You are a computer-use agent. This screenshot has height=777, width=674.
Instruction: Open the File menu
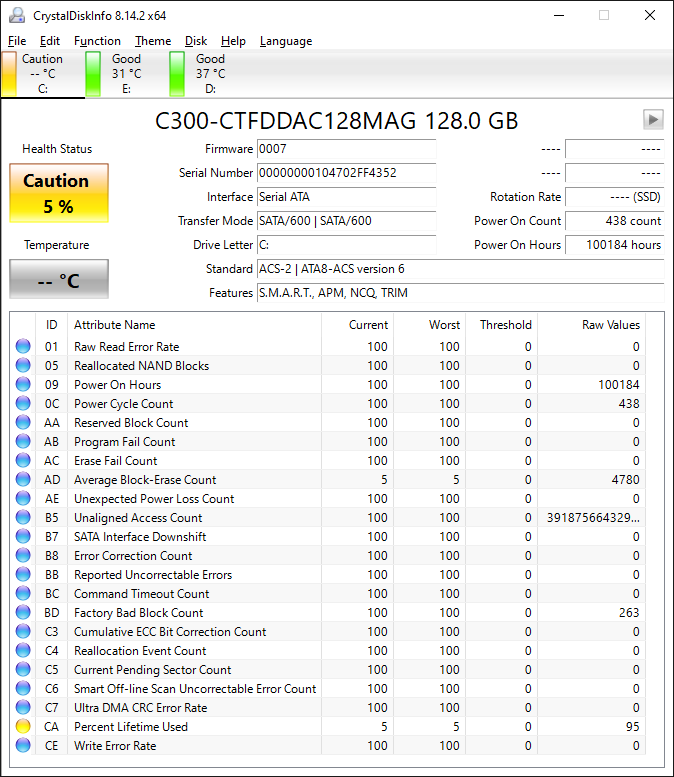tap(17, 41)
